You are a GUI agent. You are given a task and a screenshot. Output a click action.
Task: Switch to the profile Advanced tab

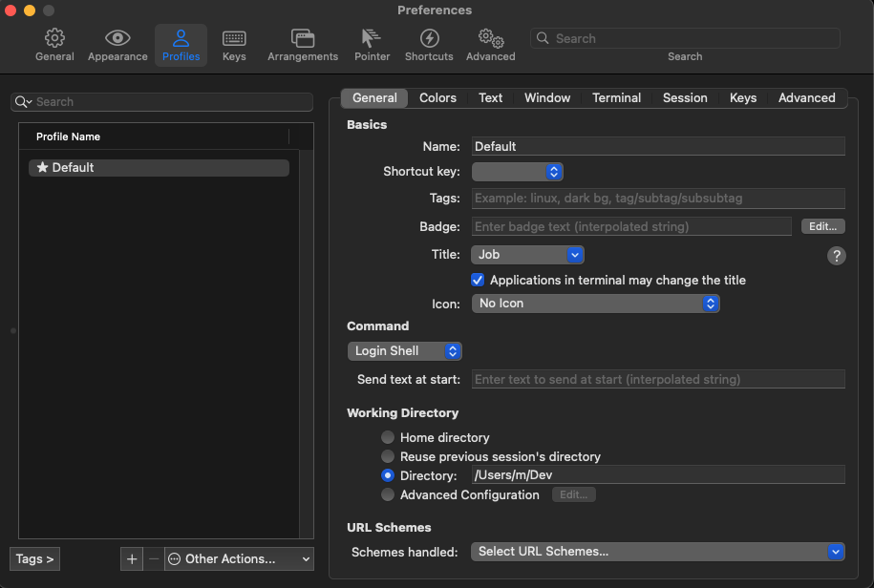click(806, 98)
